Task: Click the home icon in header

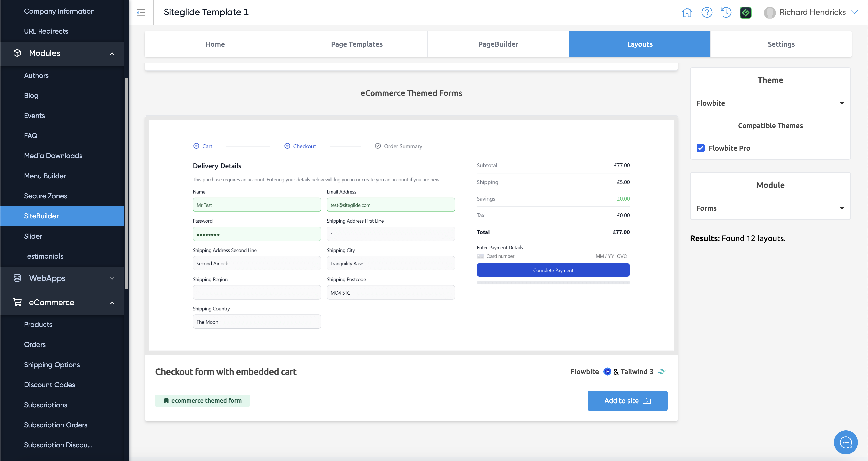Action: (x=687, y=13)
